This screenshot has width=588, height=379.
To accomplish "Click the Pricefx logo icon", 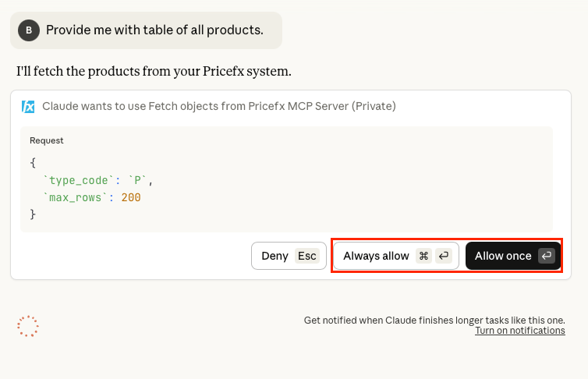I will pyautogui.click(x=28, y=107).
